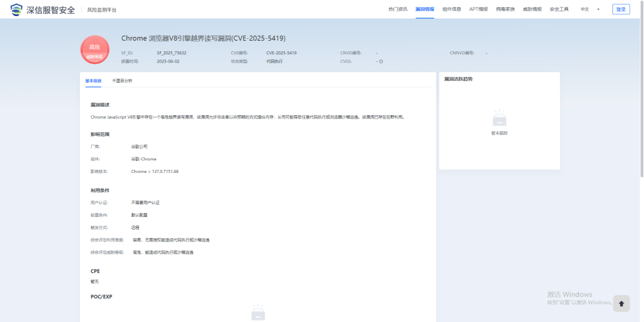The height and width of the screenshot is (322, 644).
Task: Click the 默认配置 value
Action: click(x=139, y=215)
